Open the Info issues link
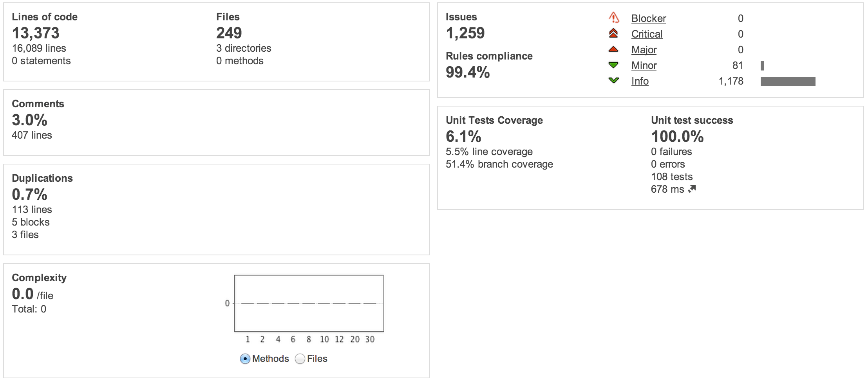The image size is (868, 383). 640,81
